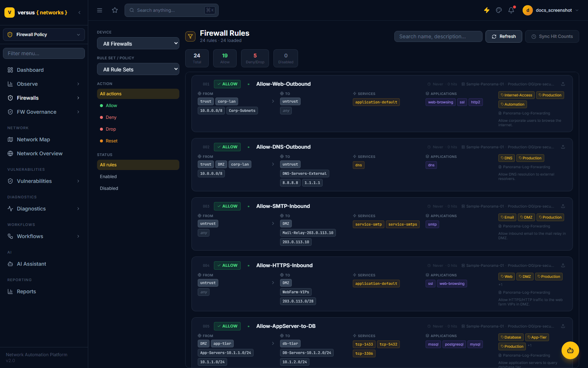Viewport: 588px width, 368px height.
Task: Open the All Rule Sets dropdown
Action: tap(138, 69)
